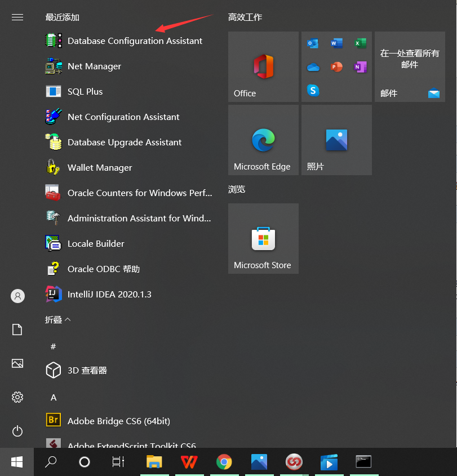This screenshot has width=457, height=476.
Task: Launch Microsoft Edge tile
Action: click(x=263, y=140)
